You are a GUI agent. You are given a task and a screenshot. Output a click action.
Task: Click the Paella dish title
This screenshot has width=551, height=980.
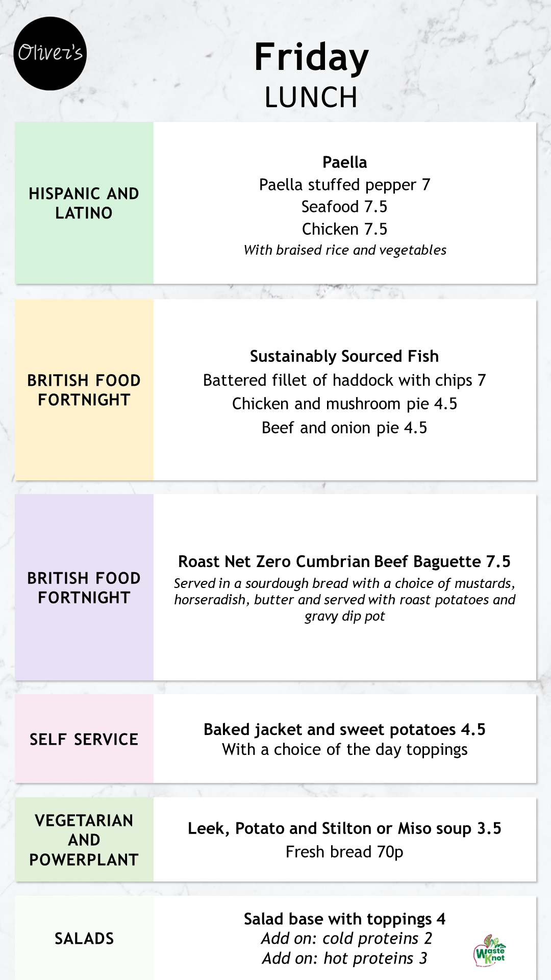click(x=344, y=162)
